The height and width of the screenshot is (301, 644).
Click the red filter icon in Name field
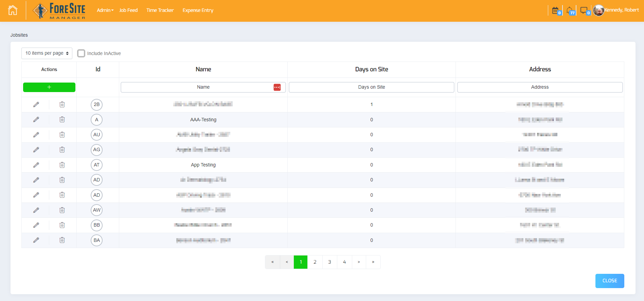click(x=277, y=87)
